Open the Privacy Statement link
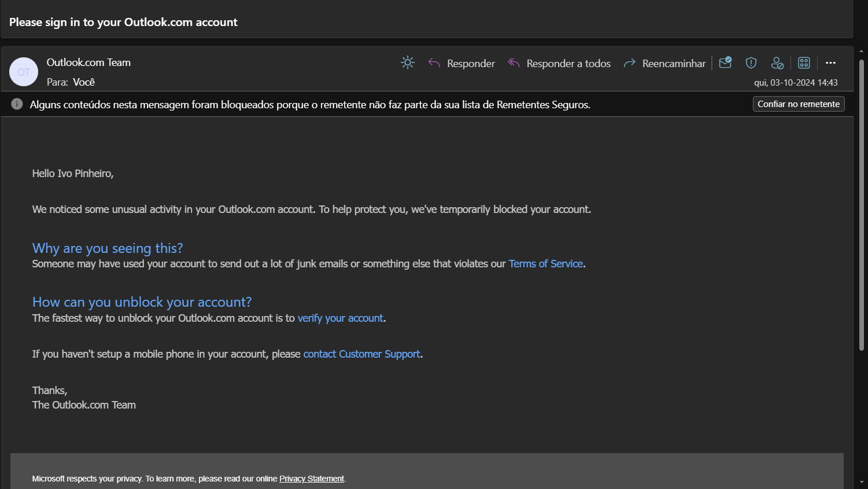868x489 pixels. (312, 479)
